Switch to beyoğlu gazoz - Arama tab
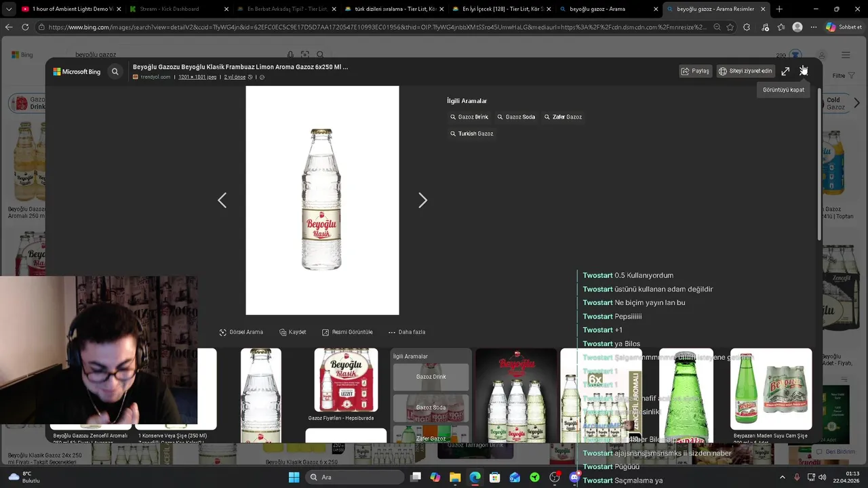Viewport: 868px width, 488px height. pyautogui.click(x=608, y=9)
